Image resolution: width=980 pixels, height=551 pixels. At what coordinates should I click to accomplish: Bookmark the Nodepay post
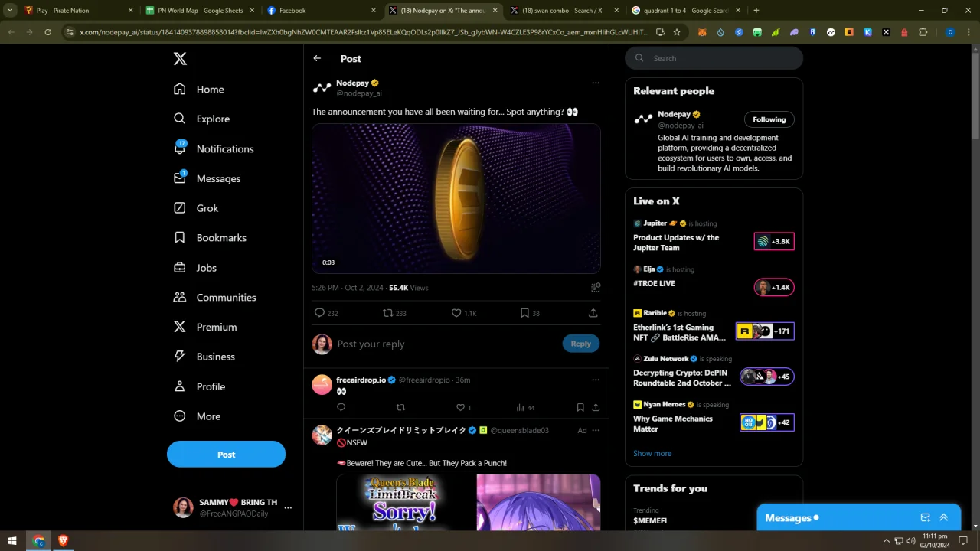[x=524, y=313]
